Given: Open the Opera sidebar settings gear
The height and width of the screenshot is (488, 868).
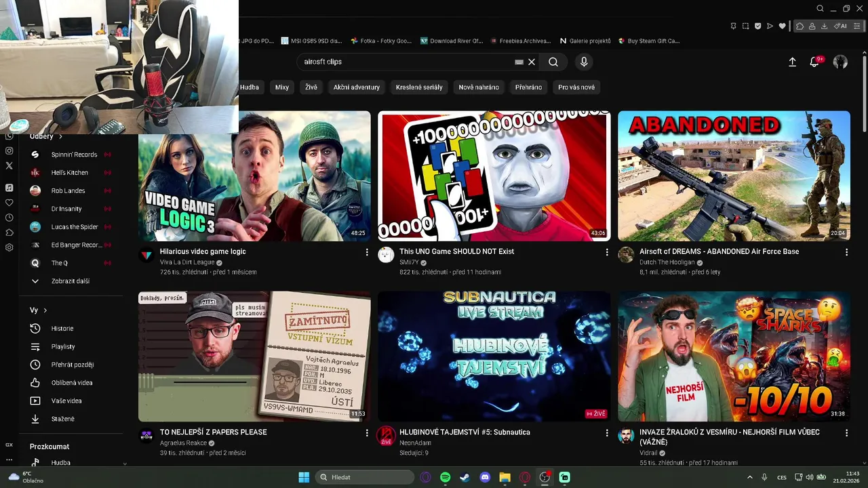Looking at the screenshot, I should pos(9,247).
